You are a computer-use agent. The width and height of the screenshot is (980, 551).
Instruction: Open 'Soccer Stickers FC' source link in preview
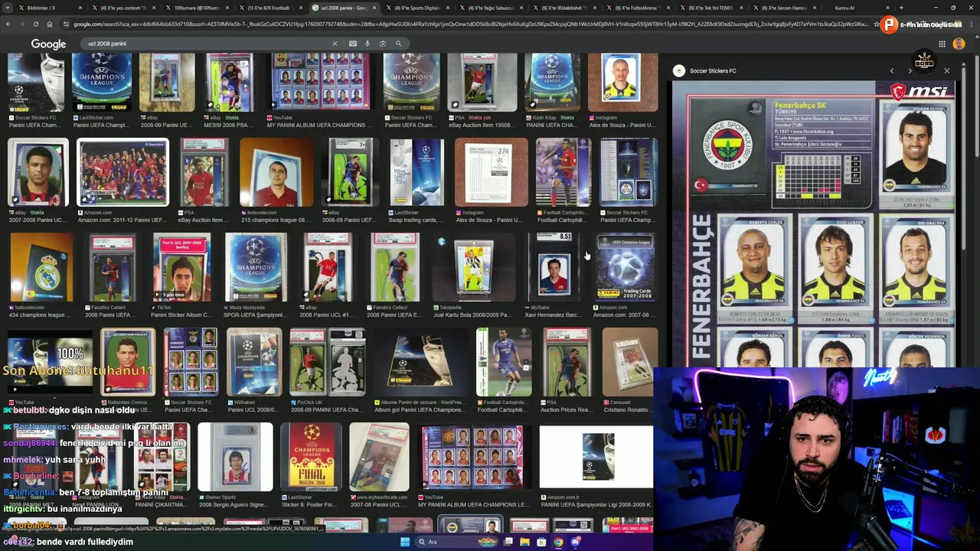(x=713, y=70)
